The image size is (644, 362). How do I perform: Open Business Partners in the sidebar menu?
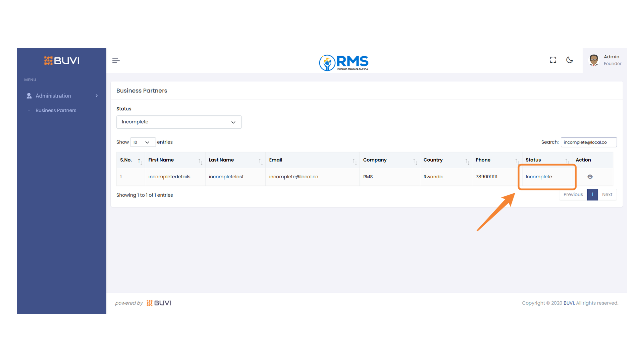tap(56, 110)
